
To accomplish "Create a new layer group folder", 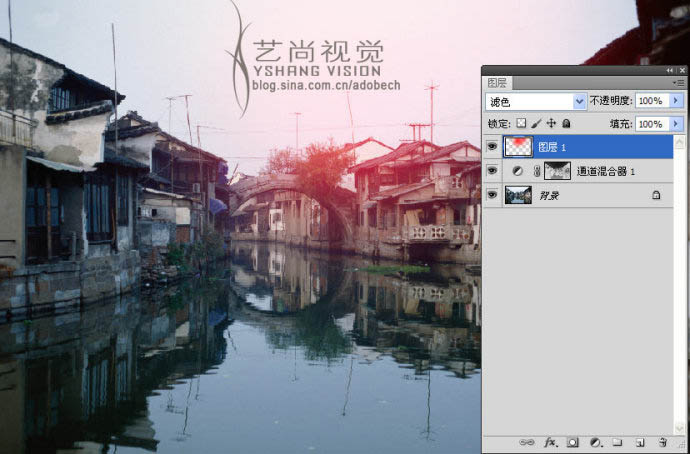I will click(617, 442).
